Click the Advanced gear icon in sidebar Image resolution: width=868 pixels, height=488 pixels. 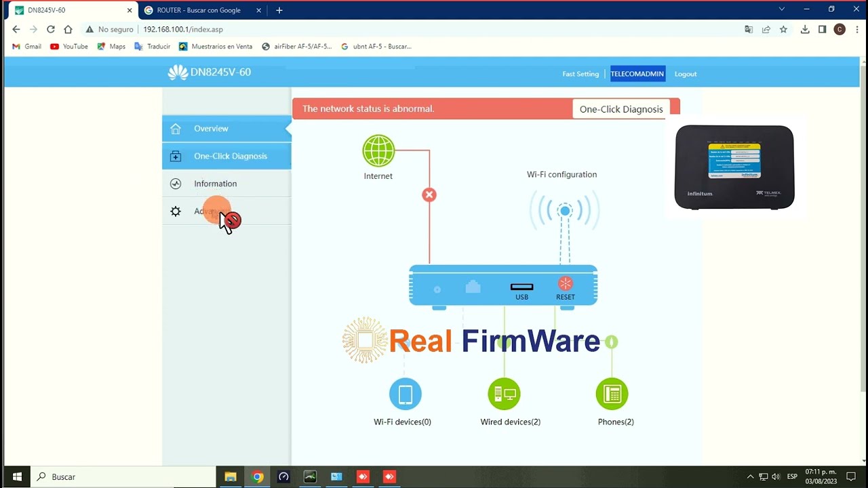[x=176, y=211]
